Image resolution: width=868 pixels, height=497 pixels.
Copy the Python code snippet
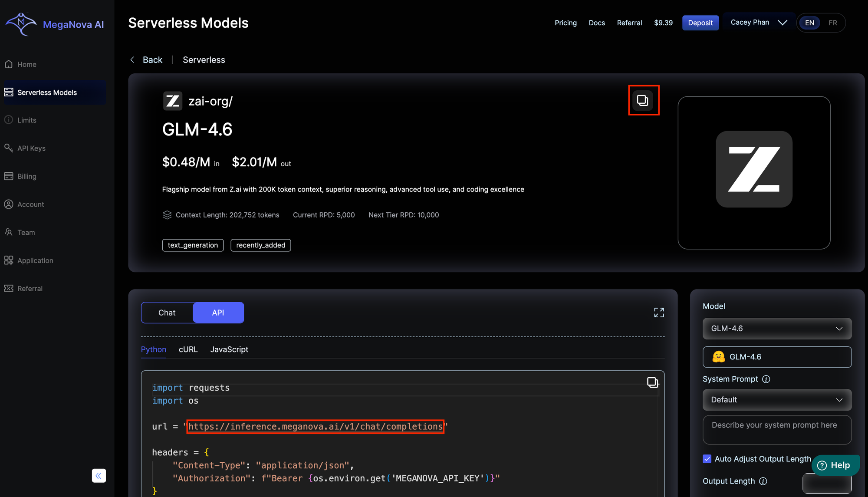click(x=652, y=382)
